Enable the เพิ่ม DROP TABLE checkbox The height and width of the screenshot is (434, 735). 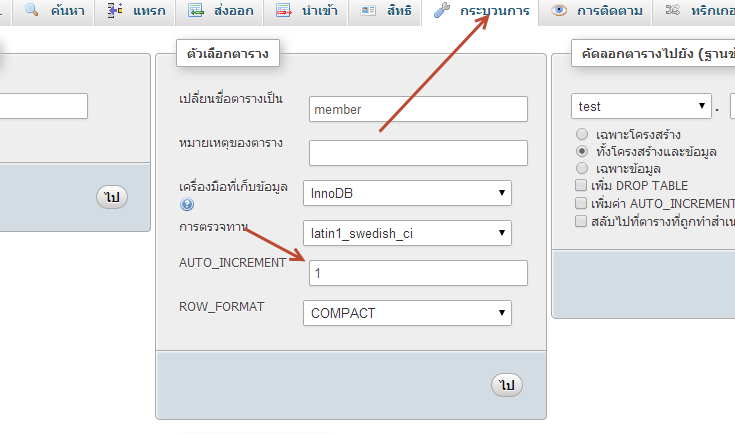(x=581, y=185)
